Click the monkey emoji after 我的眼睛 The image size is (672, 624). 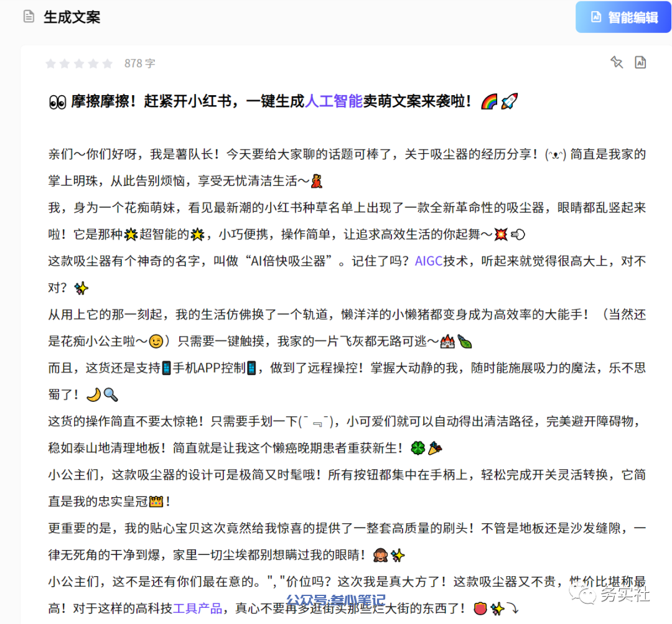point(380,555)
